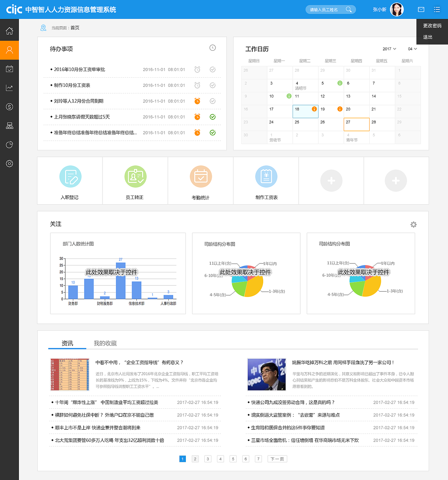Open the 04 month dropdown in work calendar
The height and width of the screenshot is (480, 448).
[x=412, y=49]
